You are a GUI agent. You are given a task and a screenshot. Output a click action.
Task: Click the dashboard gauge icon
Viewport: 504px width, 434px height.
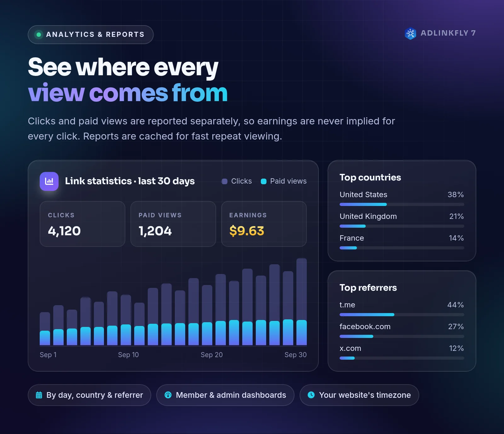click(x=168, y=395)
